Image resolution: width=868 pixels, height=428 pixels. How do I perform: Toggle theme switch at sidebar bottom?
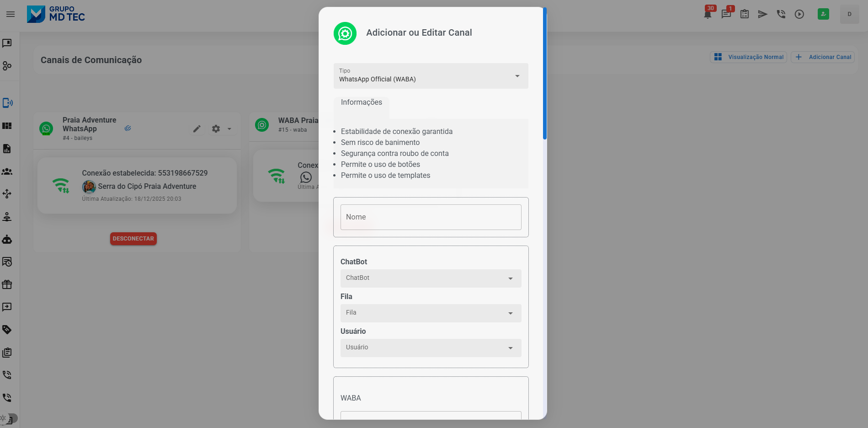(8, 418)
